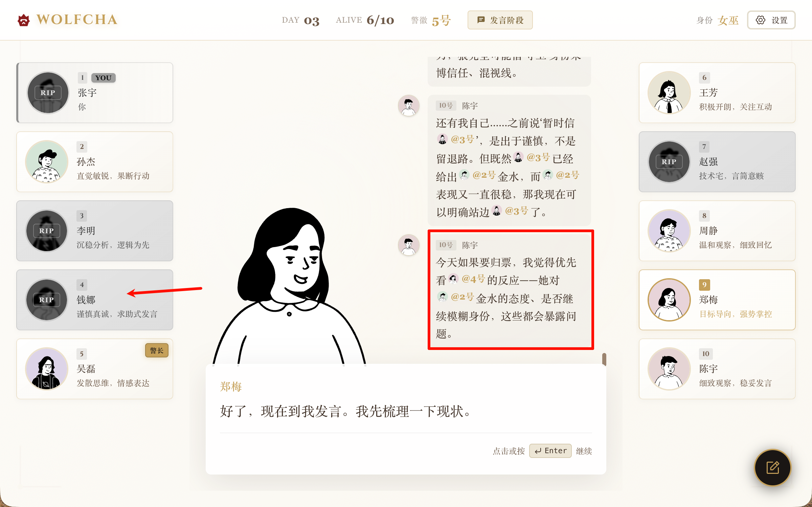
Task: Open the notes pencil floating button
Action: 772,467
